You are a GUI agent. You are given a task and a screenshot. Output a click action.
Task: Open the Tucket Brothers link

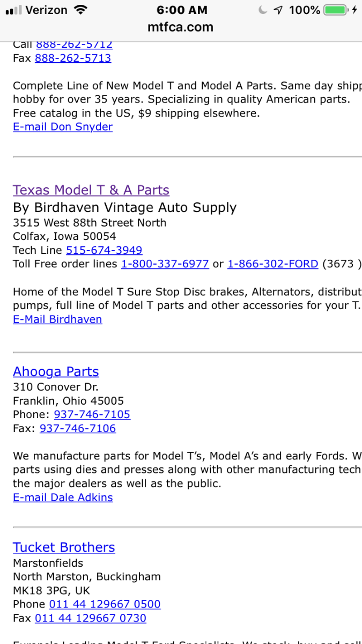click(64, 547)
